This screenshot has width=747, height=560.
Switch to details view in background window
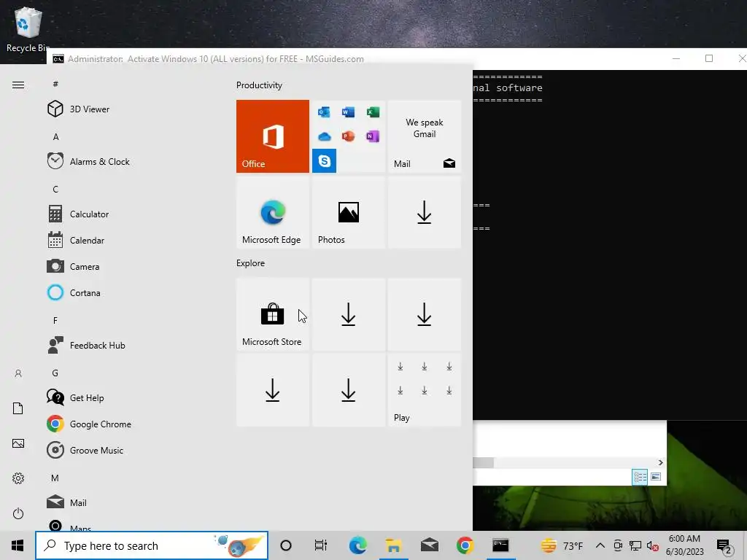(640, 477)
